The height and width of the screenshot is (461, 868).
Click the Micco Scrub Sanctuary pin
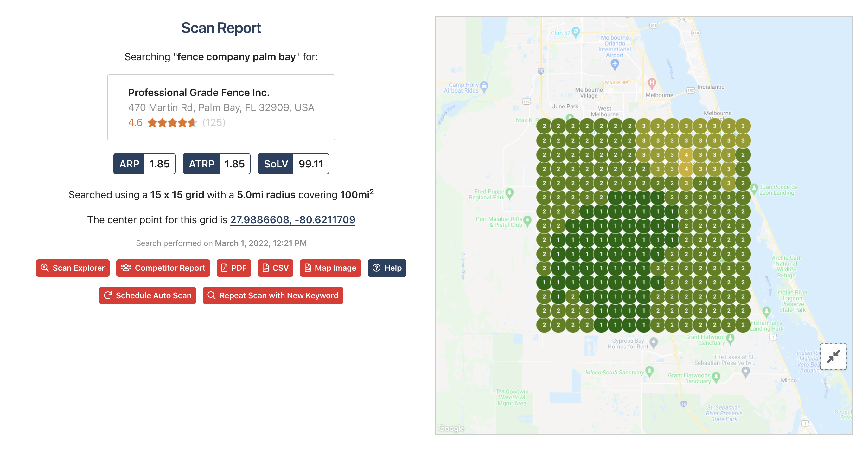click(x=650, y=371)
